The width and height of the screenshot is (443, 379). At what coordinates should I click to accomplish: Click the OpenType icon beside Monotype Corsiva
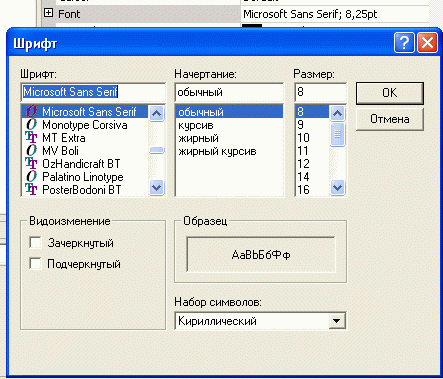[31, 125]
